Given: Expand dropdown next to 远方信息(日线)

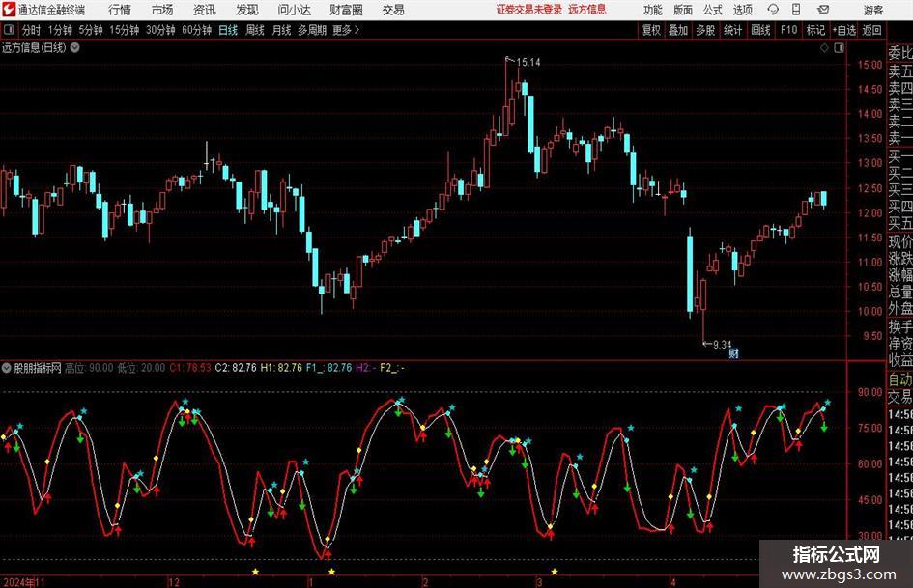Looking at the screenshot, I should point(75,47).
